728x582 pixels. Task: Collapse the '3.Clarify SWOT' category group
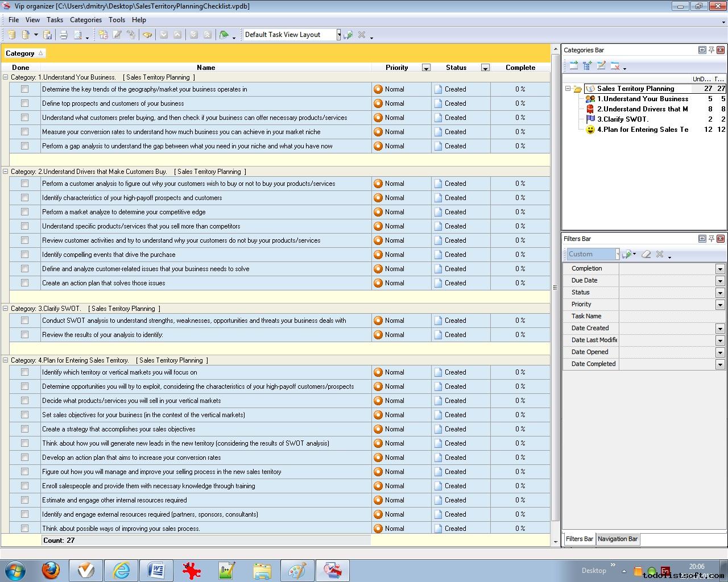point(6,309)
